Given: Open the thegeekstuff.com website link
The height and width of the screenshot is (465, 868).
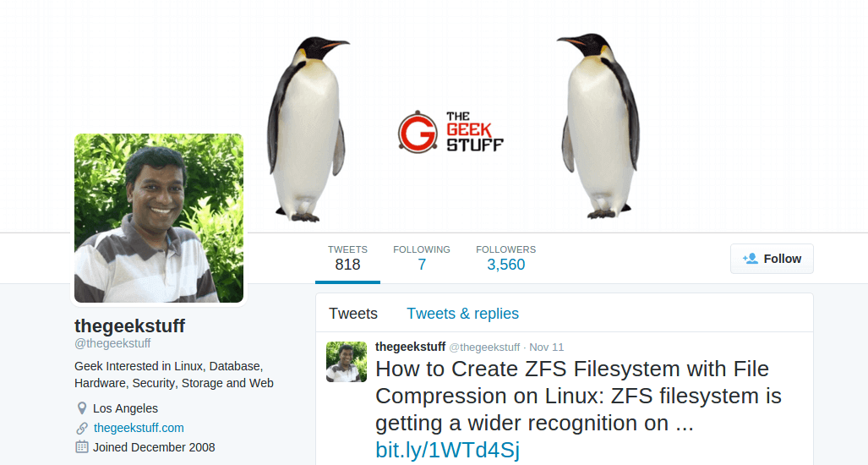Looking at the screenshot, I should click(139, 428).
